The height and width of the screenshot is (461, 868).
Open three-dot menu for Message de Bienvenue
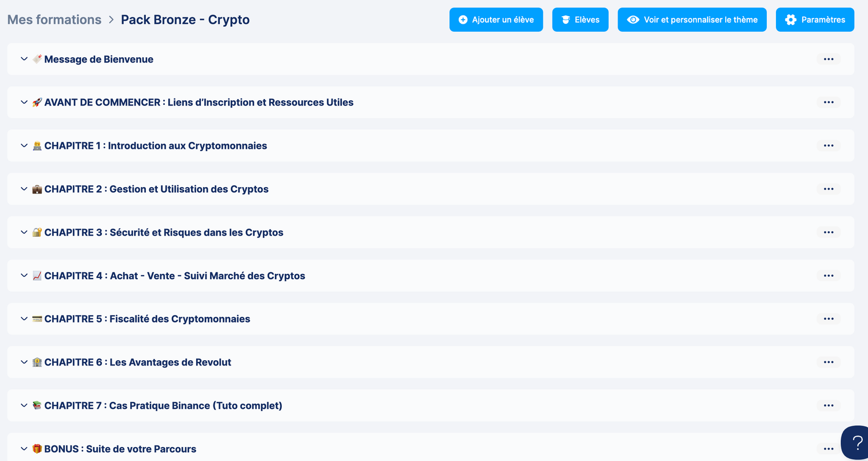coord(829,59)
